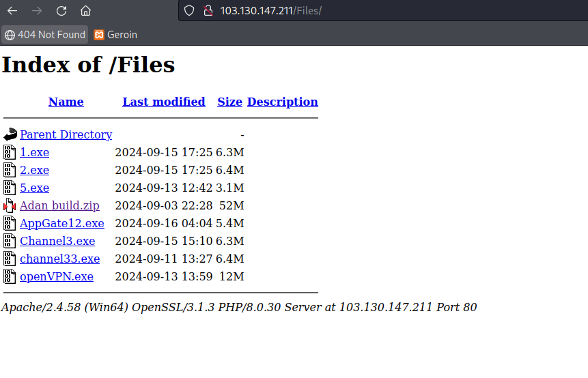This screenshot has height=378, width=588.
Task: Sort listing by Name column
Action: tap(66, 102)
